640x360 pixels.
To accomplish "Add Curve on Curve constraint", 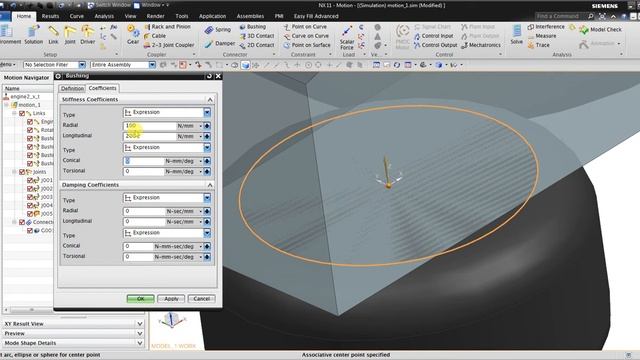I will 306,36.
